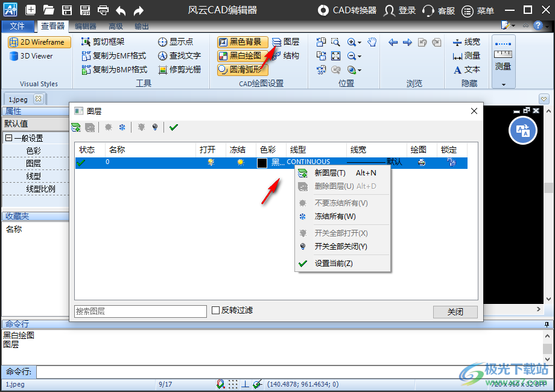Go to next view with right arrow
This screenshot has width=555, height=392.
(x=407, y=42)
